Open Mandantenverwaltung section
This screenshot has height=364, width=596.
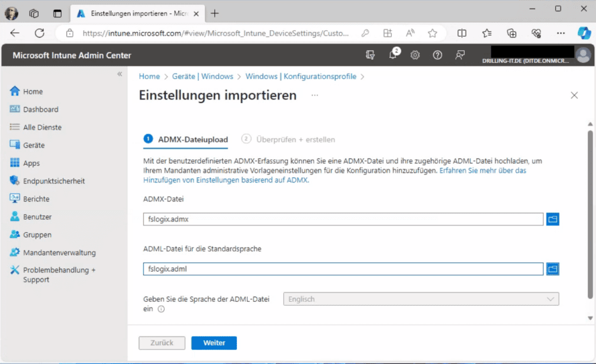click(x=52, y=252)
